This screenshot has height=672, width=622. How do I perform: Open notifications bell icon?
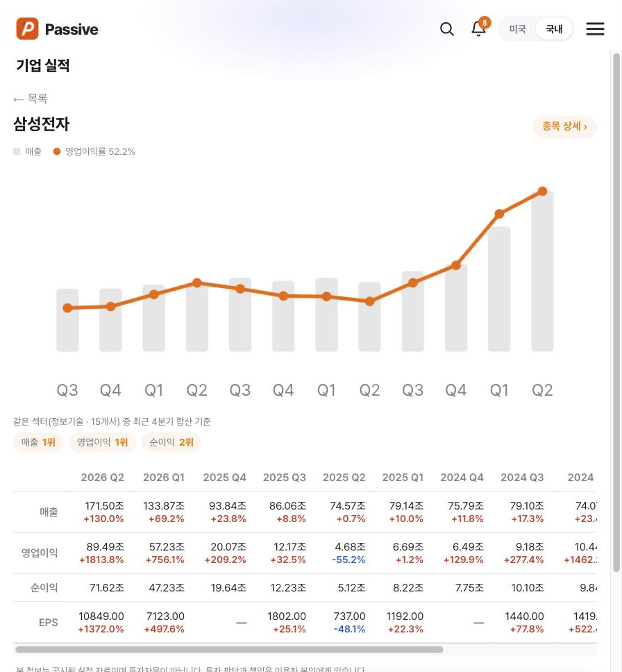(x=478, y=29)
